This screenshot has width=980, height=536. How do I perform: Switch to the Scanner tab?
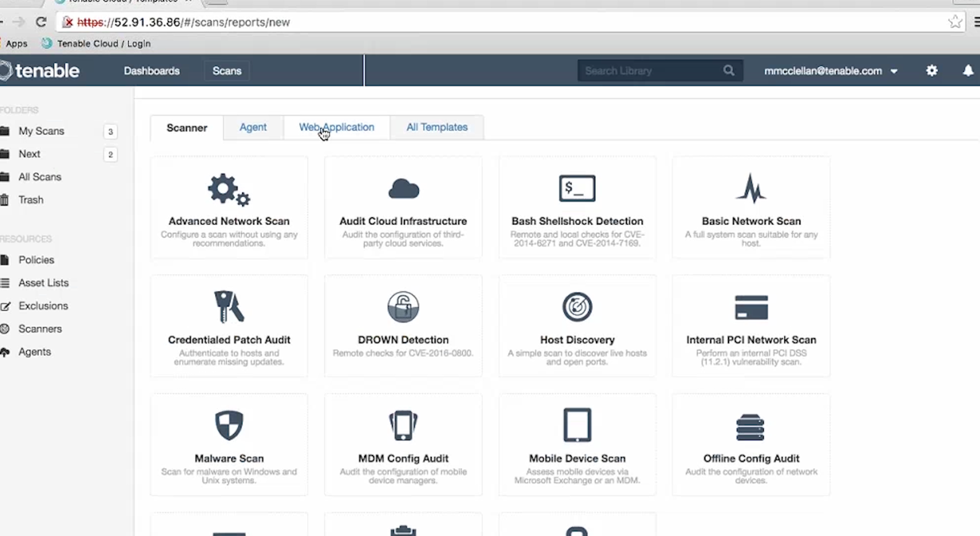(x=186, y=128)
